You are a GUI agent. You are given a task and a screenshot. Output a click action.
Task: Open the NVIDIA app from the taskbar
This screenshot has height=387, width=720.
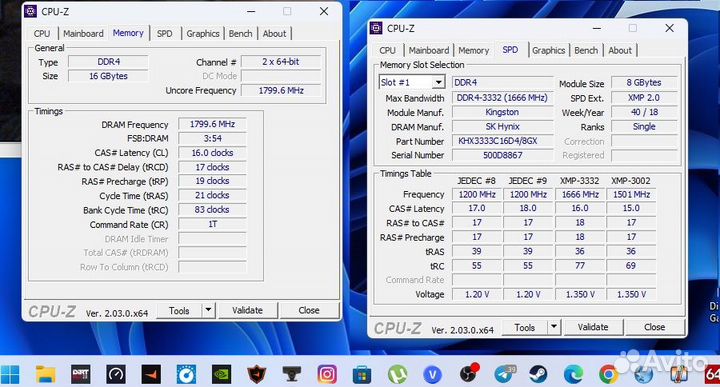(x=221, y=375)
